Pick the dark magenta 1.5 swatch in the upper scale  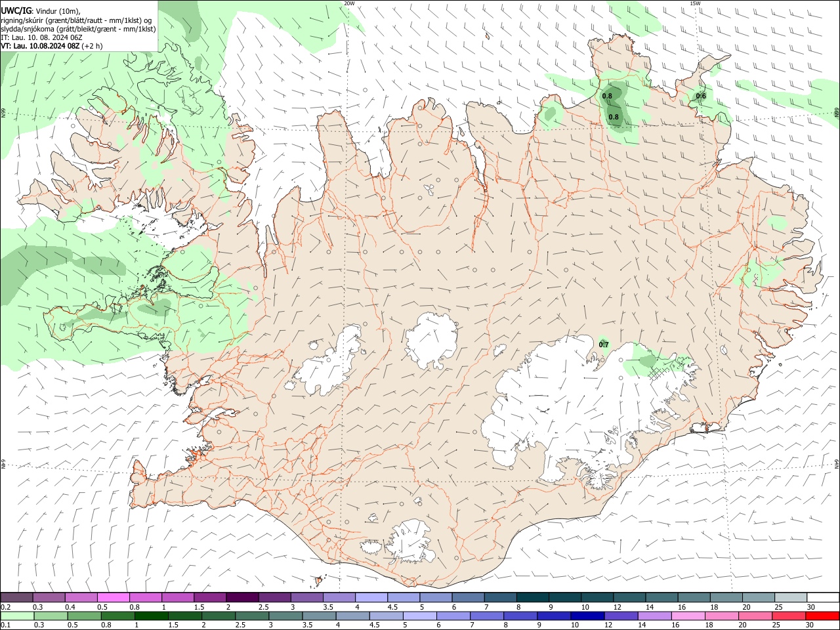click(x=210, y=598)
